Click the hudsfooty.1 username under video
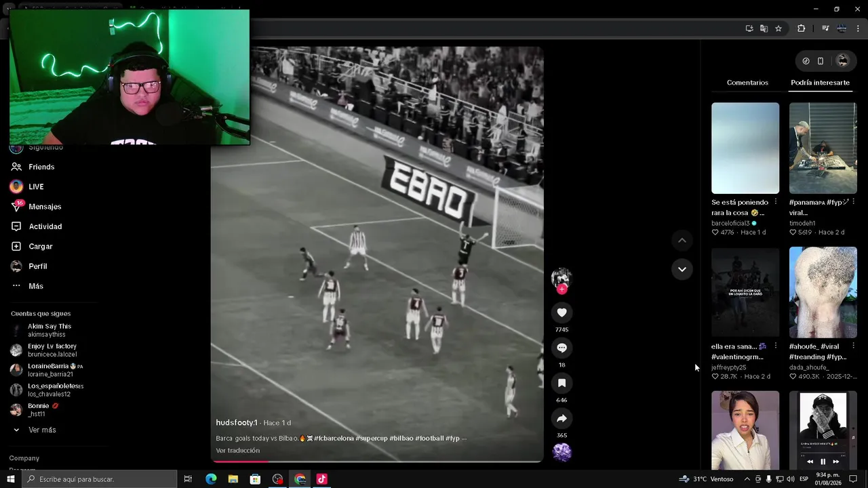868x488 pixels. (237, 423)
